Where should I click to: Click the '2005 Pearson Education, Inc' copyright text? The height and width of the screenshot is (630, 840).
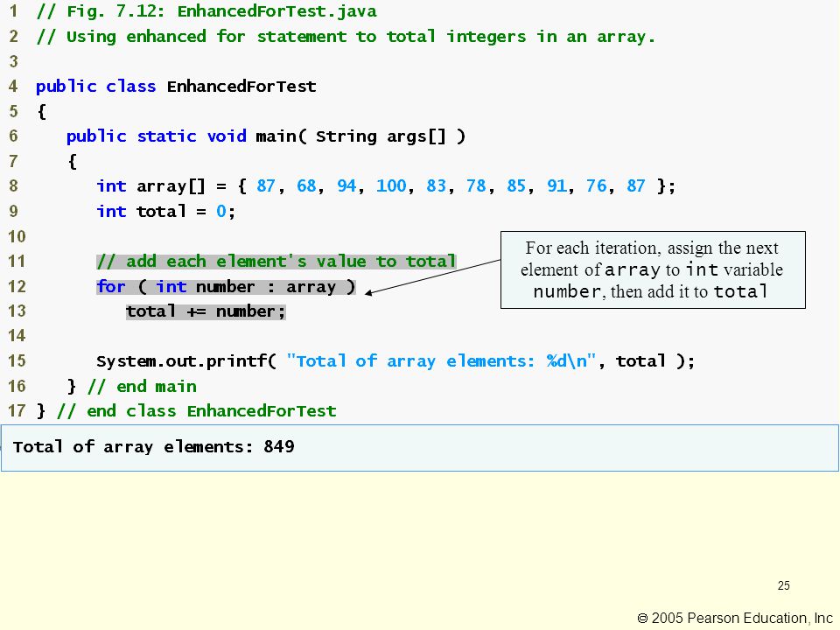point(734,619)
